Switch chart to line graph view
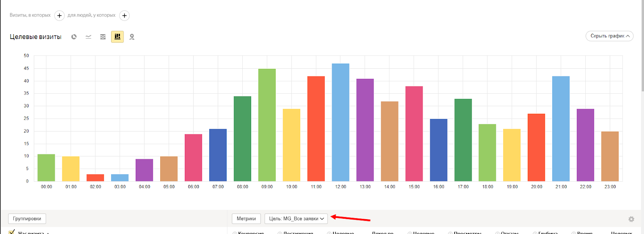 click(89, 37)
